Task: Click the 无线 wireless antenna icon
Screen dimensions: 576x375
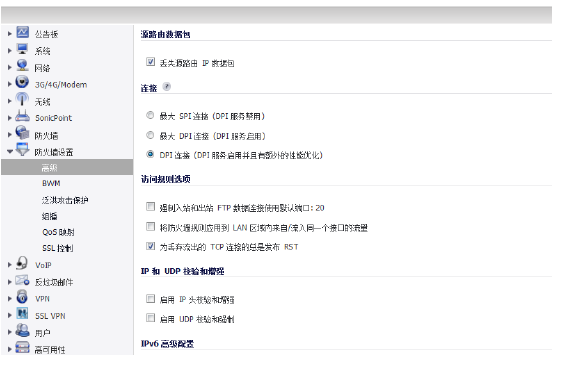Action: click(x=22, y=99)
